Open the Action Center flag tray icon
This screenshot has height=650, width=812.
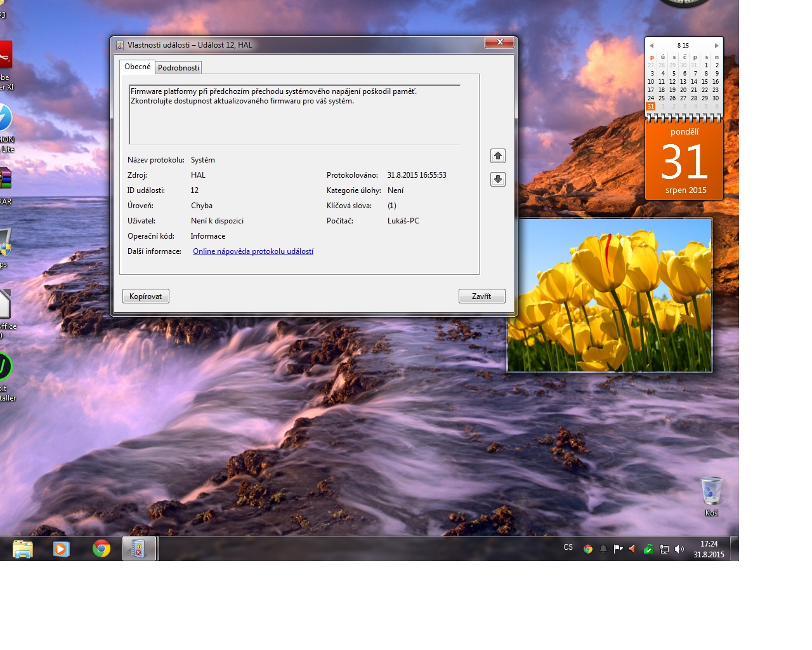(x=618, y=549)
